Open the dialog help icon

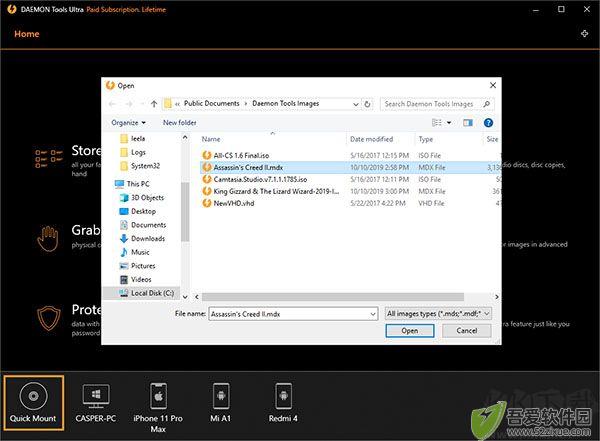coord(488,122)
